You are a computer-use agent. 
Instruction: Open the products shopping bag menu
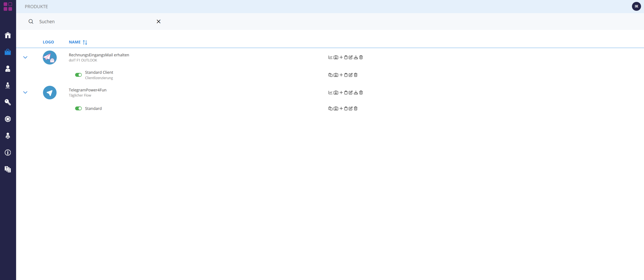pos(8,52)
